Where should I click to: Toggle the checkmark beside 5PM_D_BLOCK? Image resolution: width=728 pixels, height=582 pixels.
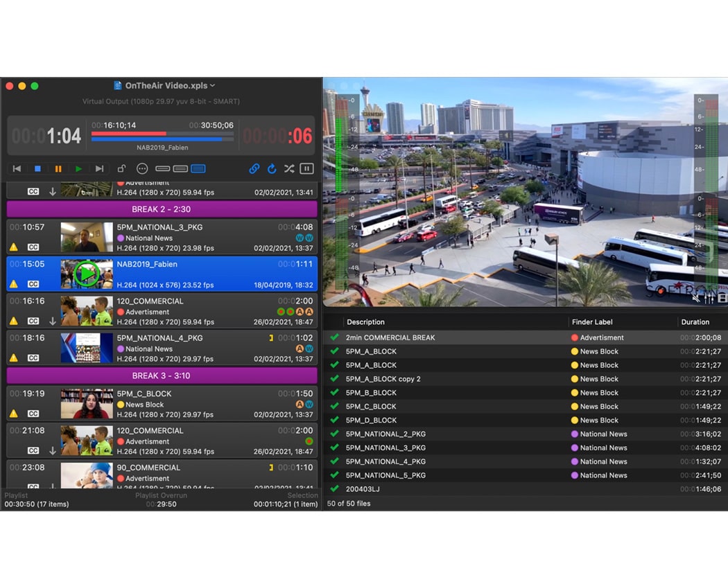point(333,420)
